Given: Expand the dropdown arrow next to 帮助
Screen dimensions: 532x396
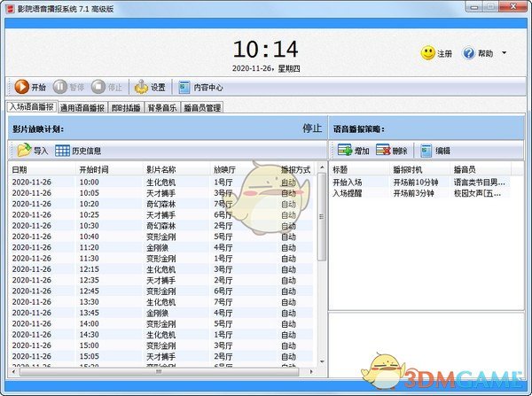Looking at the screenshot, I should point(504,53).
